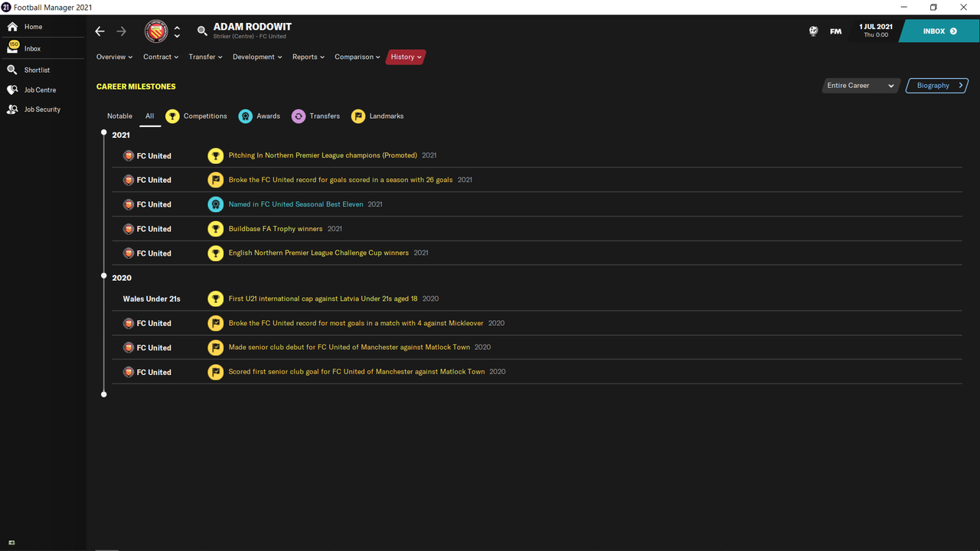Switch to the Notable tab

pyautogui.click(x=119, y=116)
